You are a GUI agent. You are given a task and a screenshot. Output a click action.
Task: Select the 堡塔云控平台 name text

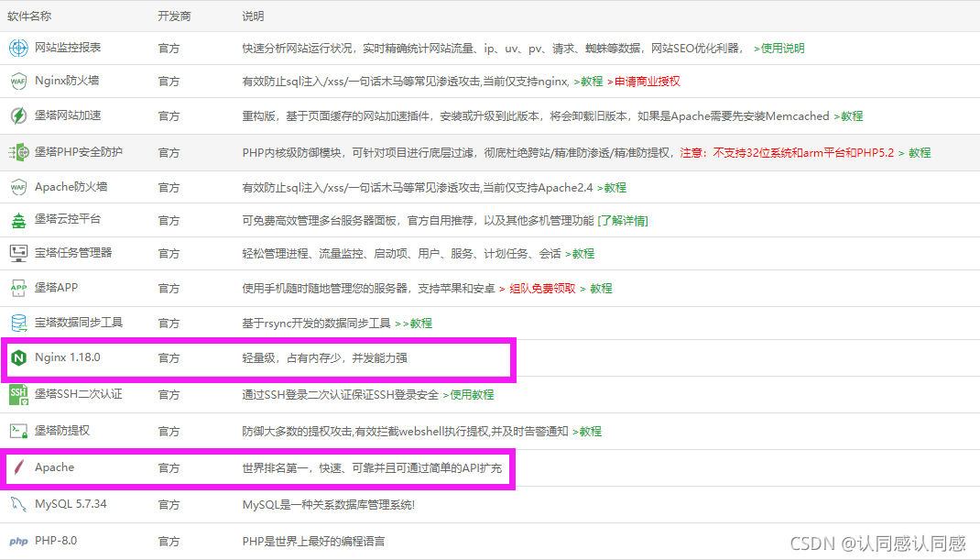click(x=68, y=219)
